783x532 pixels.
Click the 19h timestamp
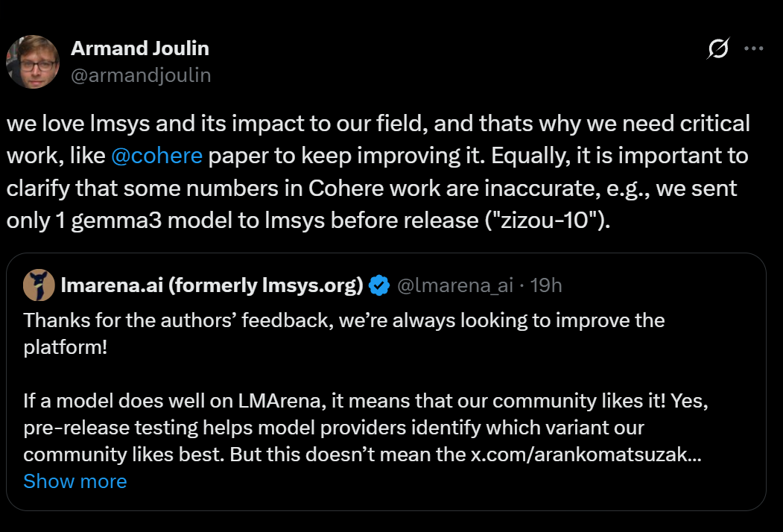(545, 285)
